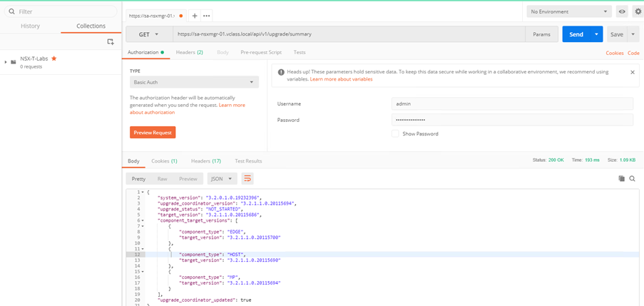Click the Password input field
The image size is (644, 306).
(x=512, y=120)
